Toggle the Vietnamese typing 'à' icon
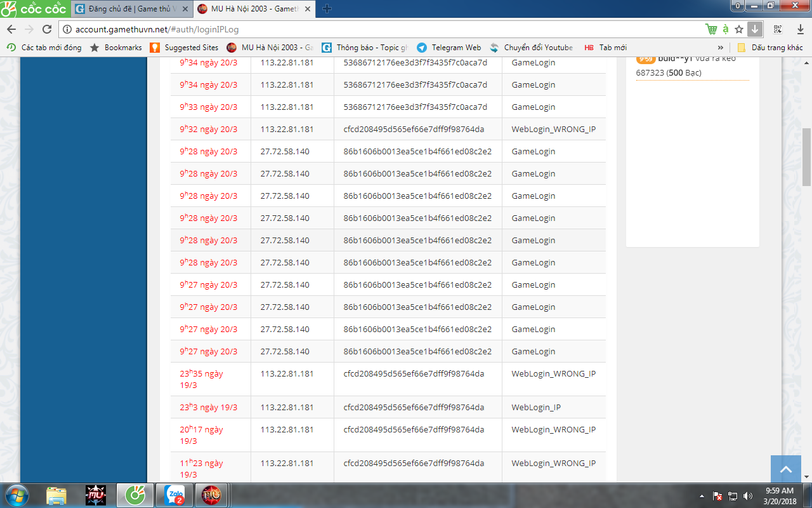The image size is (812, 508). (726, 29)
